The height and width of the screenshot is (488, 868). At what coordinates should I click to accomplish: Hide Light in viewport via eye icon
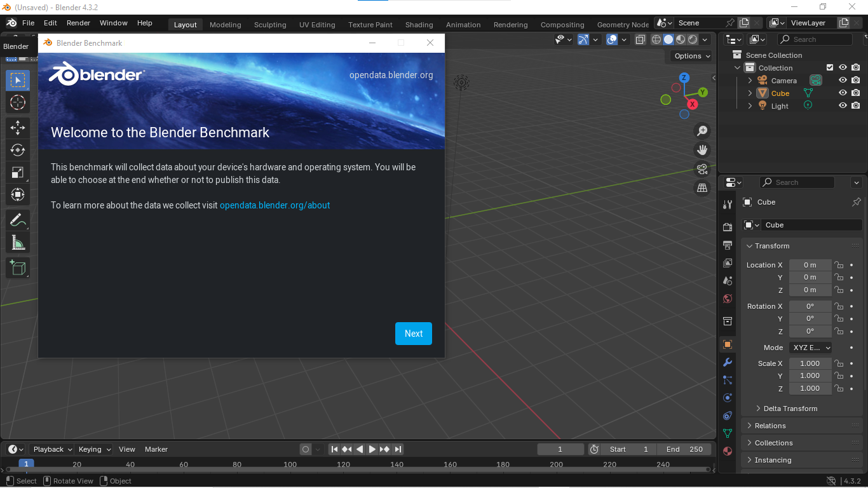pyautogui.click(x=843, y=105)
